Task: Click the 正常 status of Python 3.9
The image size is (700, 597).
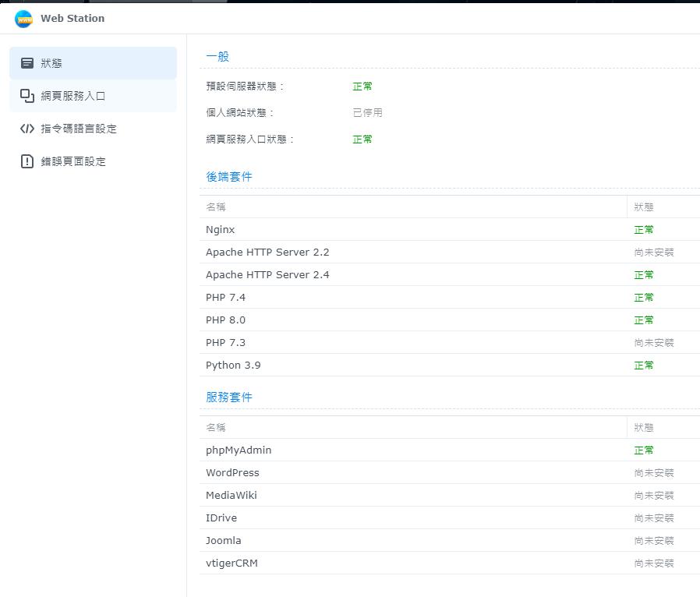Action: tap(644, 366)
